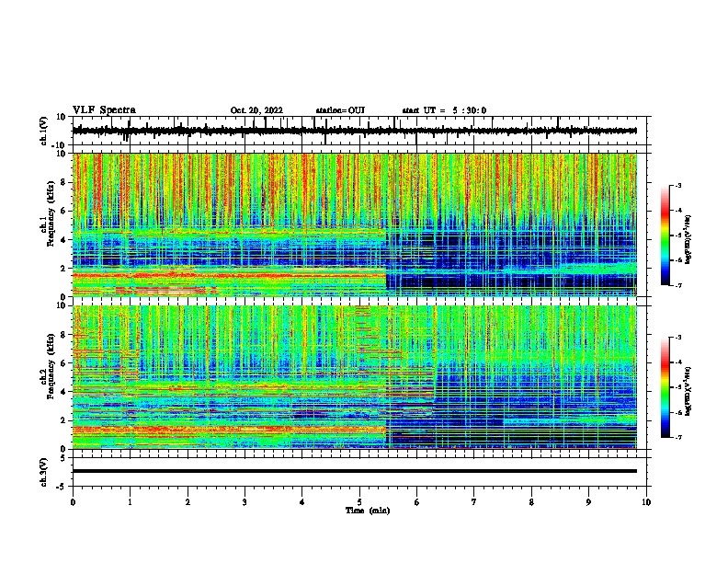Screen dimensions: 728x563
Task: Click the "Time (min)" axis label
Action: point(368,511)
